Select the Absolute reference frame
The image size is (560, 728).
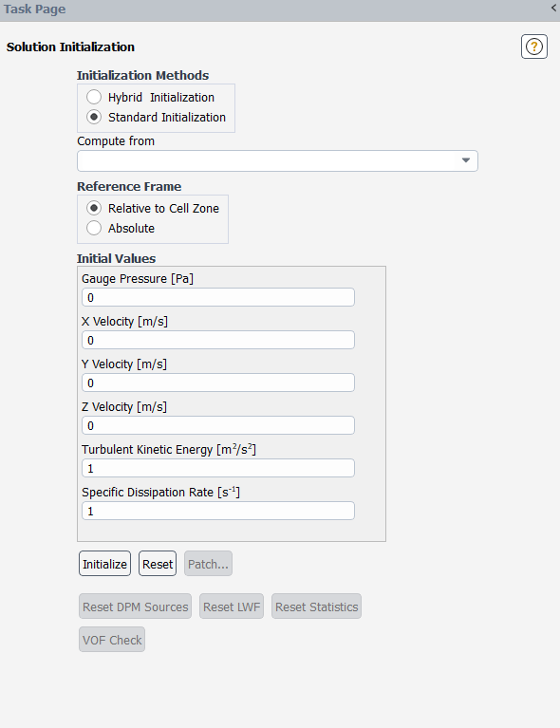coord(94,228)
